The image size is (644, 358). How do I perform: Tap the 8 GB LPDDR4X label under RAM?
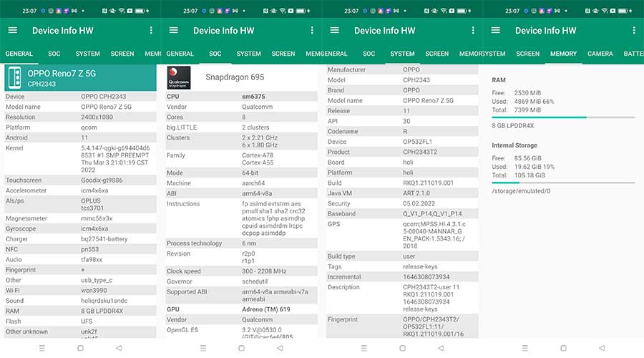(x=513, y=126)
